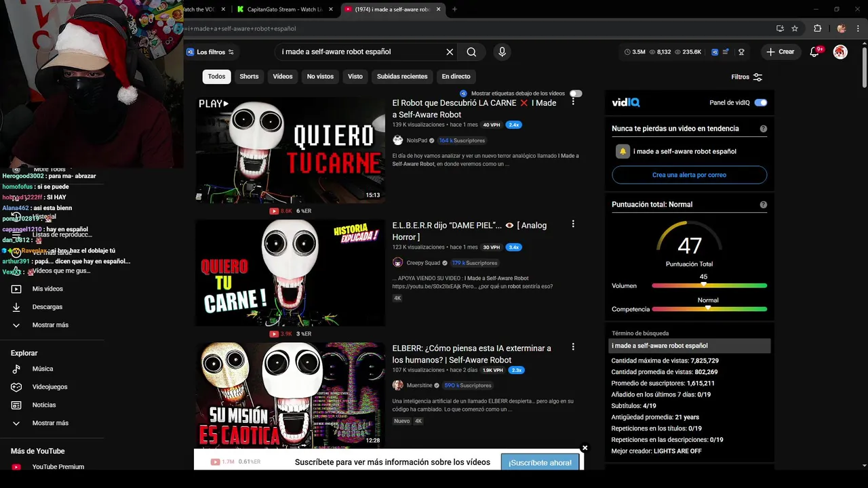
Task: Close the CapitanGato Stream browser tab
Action: tap(331, 9)
